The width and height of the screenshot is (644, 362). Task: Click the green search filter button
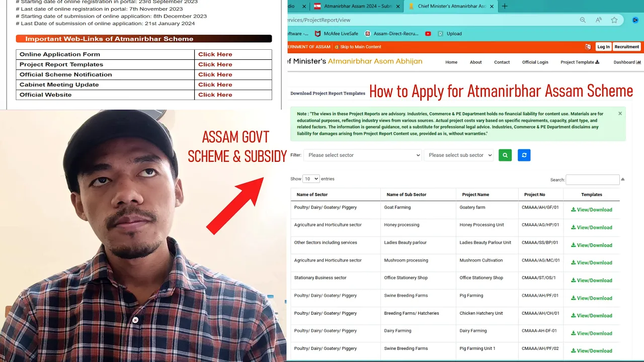505,155
